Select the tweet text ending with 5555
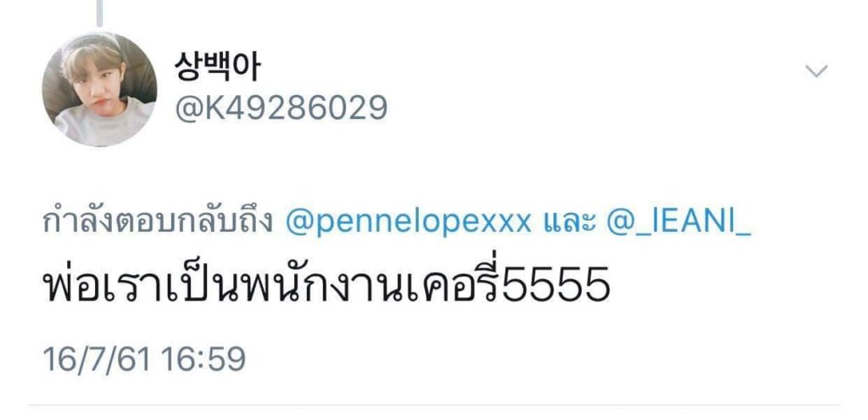 click(x=326, y=283)
